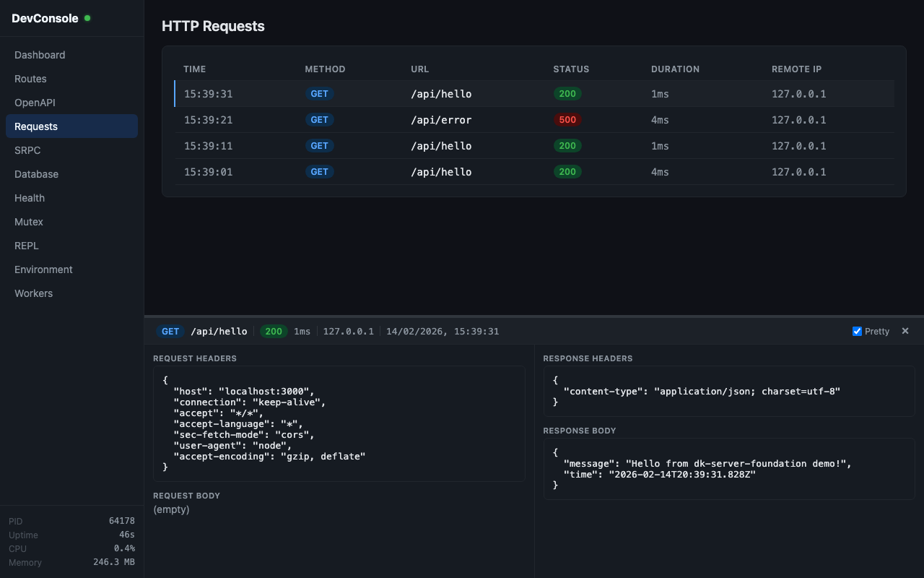
Task: Click the GET badge on the /api/error row
Action: point(319,120)
